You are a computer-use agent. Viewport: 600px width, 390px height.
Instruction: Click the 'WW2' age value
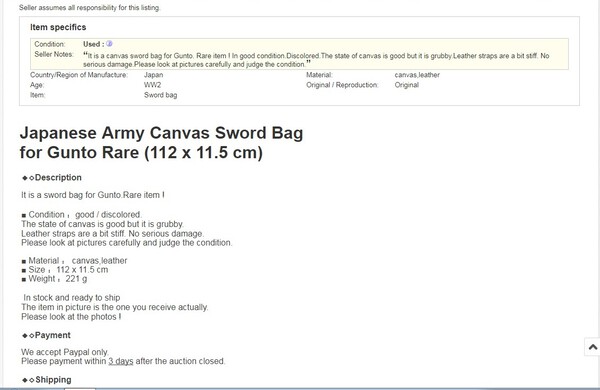click(152, 85)
